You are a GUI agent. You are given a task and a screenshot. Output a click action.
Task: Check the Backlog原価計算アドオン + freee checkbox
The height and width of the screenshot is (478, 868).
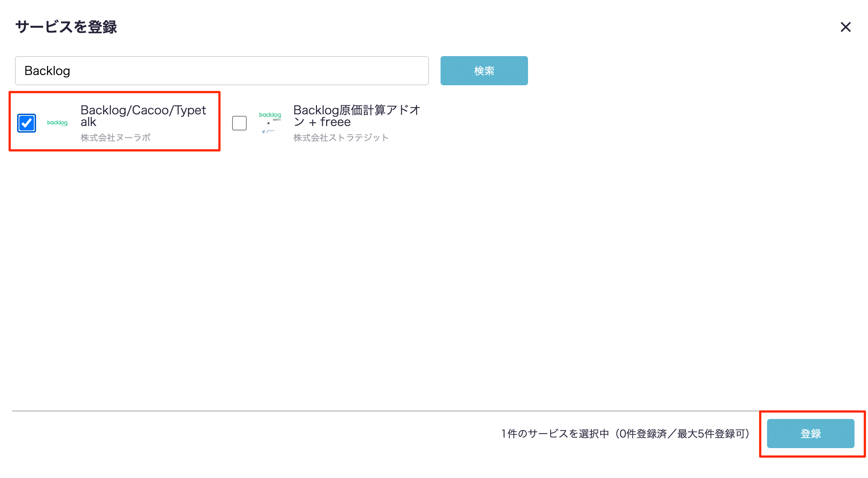[239, 123]
